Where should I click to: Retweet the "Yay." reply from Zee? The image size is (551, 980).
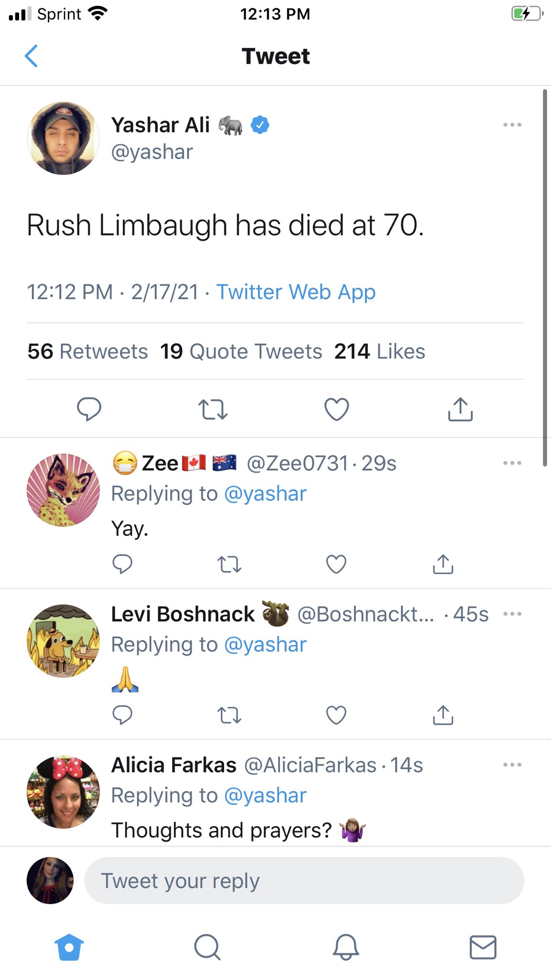coord(230,565)
